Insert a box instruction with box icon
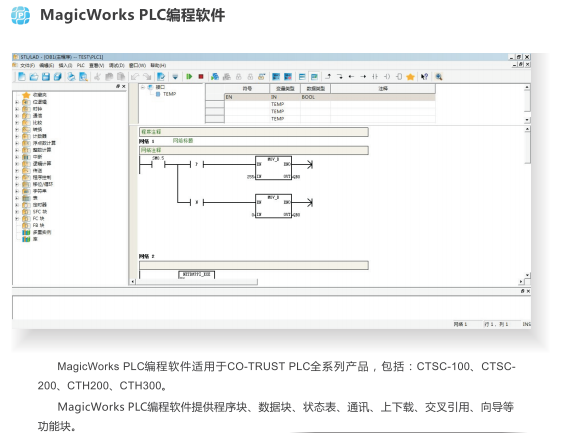Image resolution: width=569 pixels, height=433 pixels. pyautogui.click(x=399, y=77)
